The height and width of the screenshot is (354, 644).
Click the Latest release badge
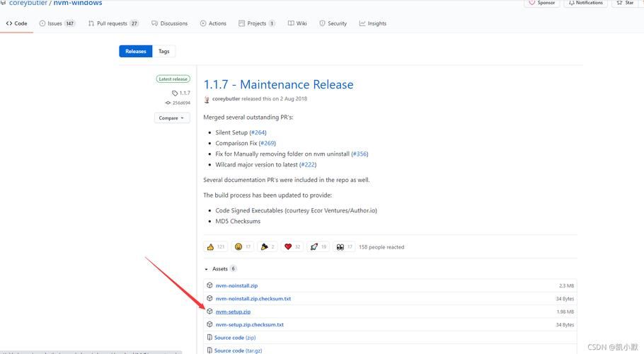point(173,79)
